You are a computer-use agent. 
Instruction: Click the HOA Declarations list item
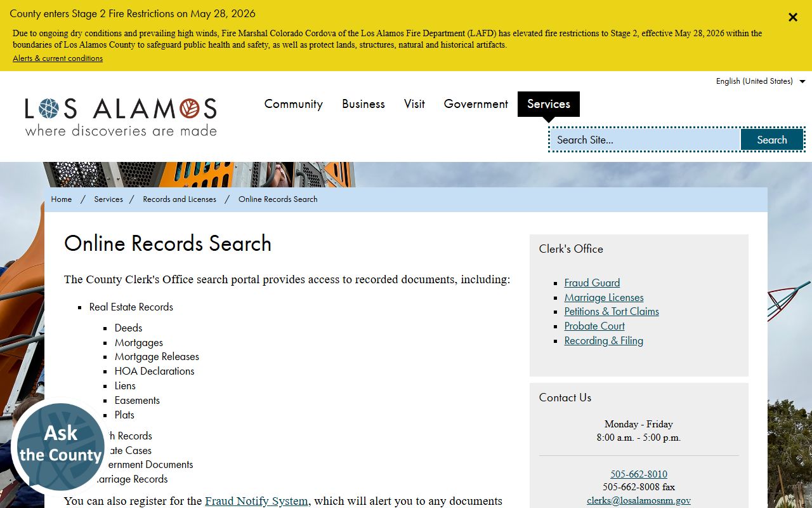point(155,371)
